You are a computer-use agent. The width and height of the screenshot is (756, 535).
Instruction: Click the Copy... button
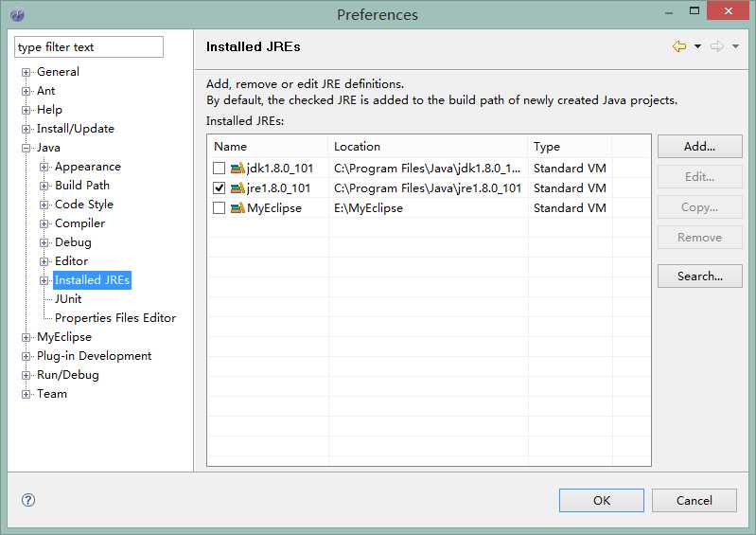(699, 207)
